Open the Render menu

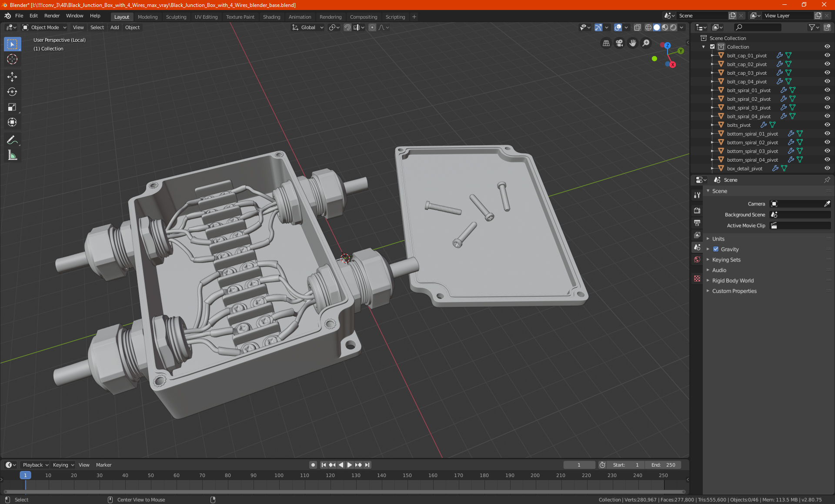point(52,16)
